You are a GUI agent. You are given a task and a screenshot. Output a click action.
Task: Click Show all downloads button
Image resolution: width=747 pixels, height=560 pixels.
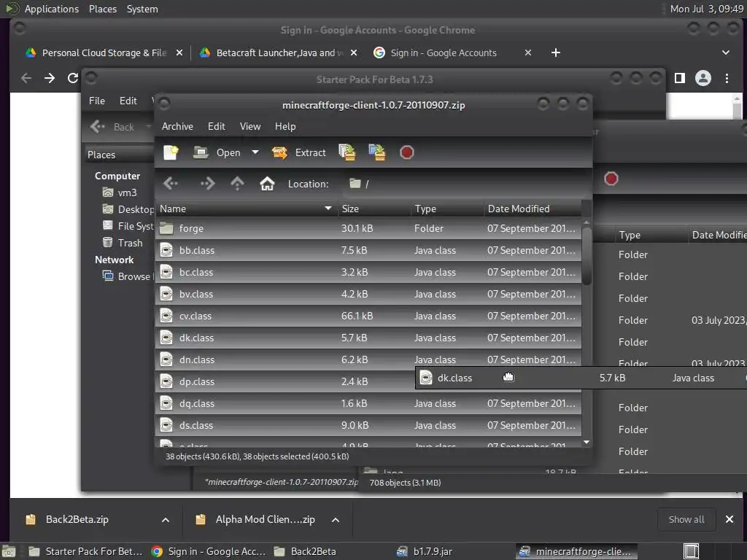[686, 519]
